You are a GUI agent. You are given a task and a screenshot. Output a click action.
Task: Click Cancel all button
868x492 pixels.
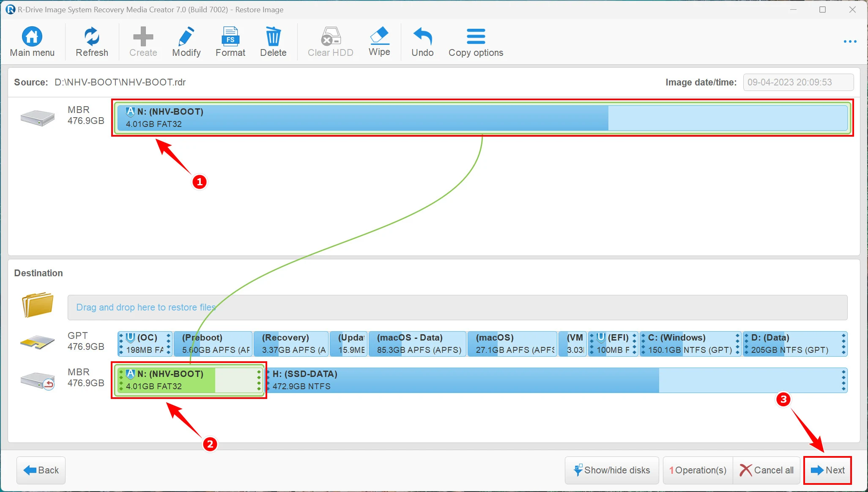click(x=767, y=470)
